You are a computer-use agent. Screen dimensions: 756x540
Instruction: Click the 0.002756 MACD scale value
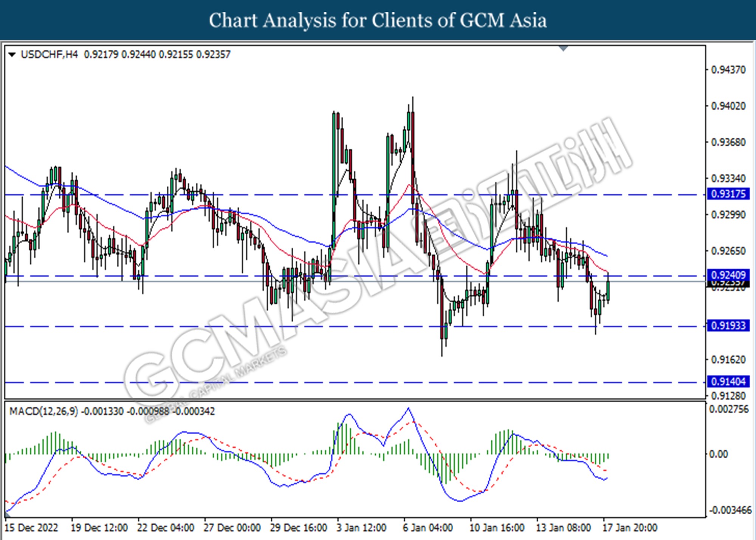(x=728, y=409)
